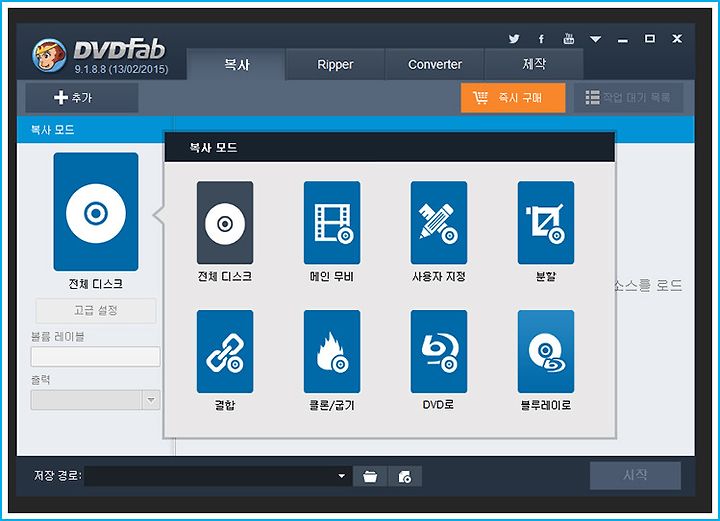Choose the 메인 무비 copy mode
The image size is (720, 521).
coord(332,223)
